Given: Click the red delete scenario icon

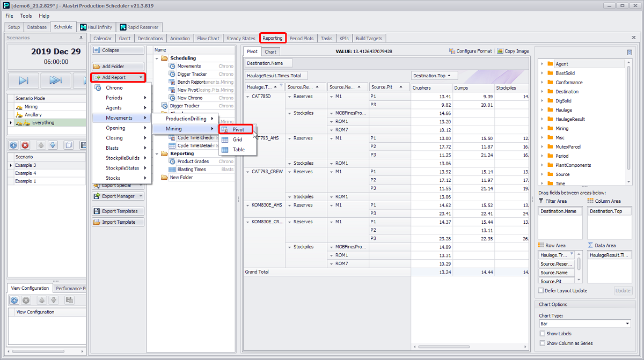Looking at the screenshot, I should pyautogui.click(x=25, y=144).
